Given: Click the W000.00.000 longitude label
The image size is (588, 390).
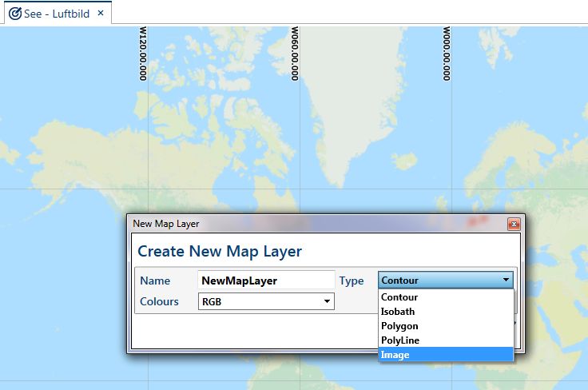Looking at the screenshot, I should [x=447, y=54].
